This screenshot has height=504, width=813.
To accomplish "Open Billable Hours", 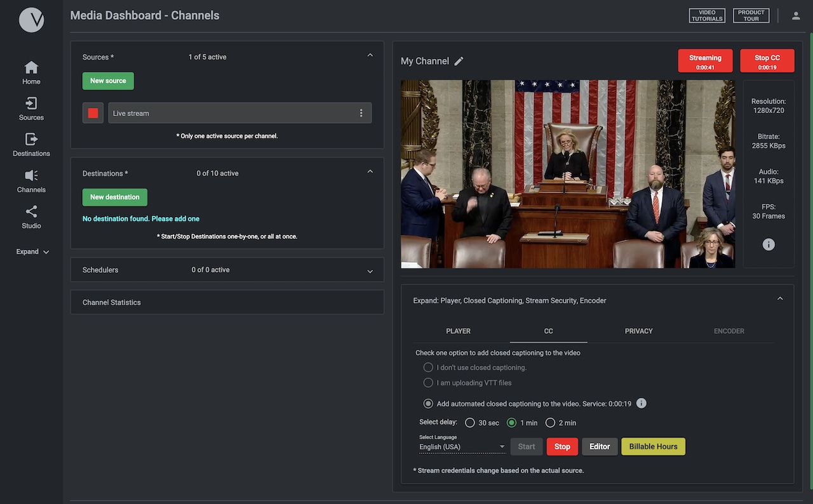I will pos(653,446).
